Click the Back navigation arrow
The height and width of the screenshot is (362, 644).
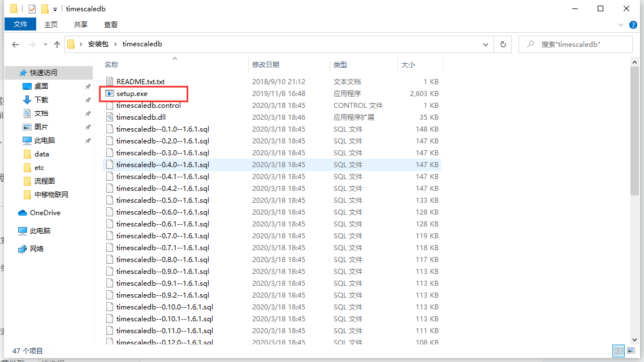pyautogui.click(x=15, y=44)
